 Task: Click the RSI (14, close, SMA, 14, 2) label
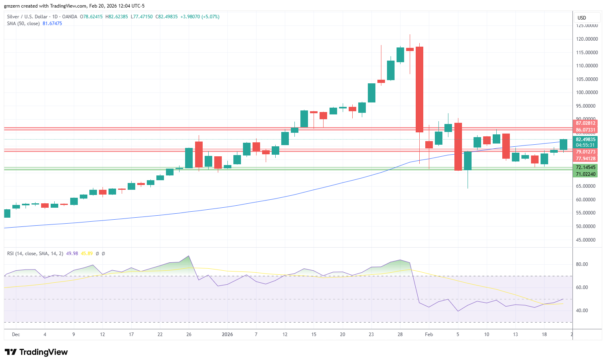coord(35,254)
